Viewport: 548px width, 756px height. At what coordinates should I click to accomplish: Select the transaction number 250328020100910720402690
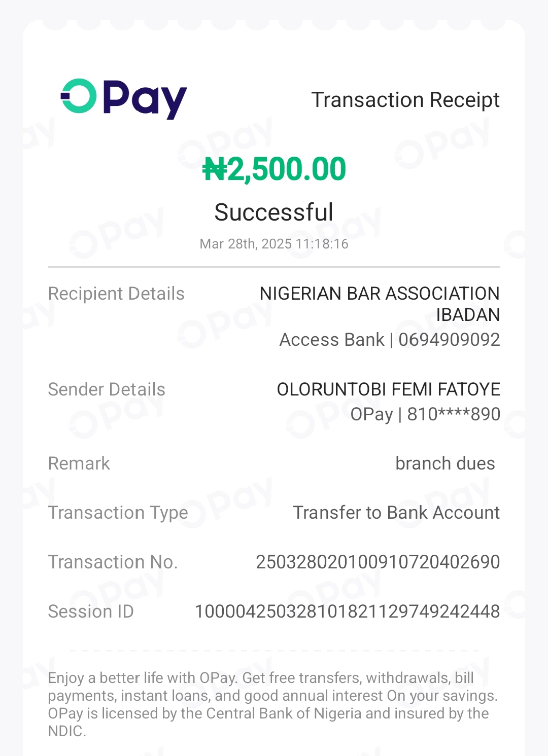pyautogui.click(x=378, y=562)
